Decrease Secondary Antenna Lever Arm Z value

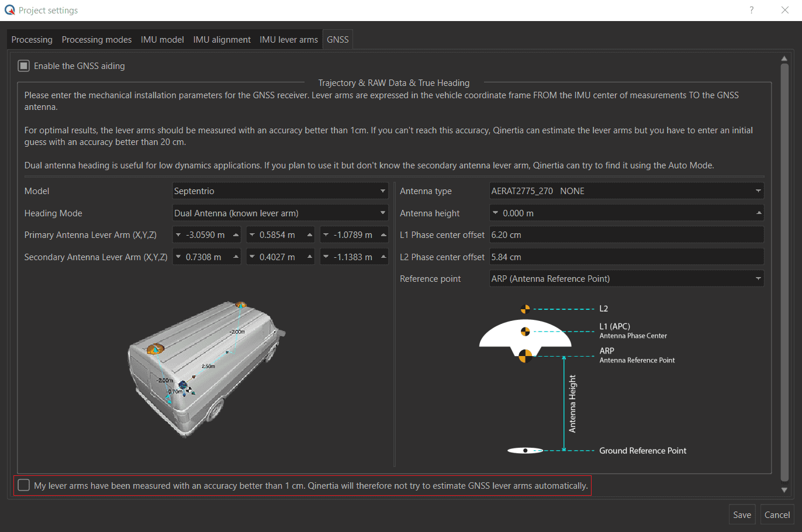click(x=326, y=257)
